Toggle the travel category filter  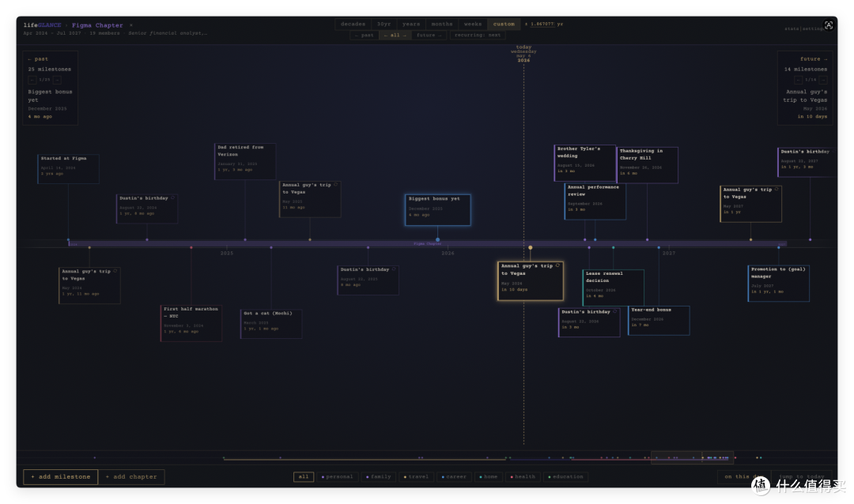pos(416,477)
